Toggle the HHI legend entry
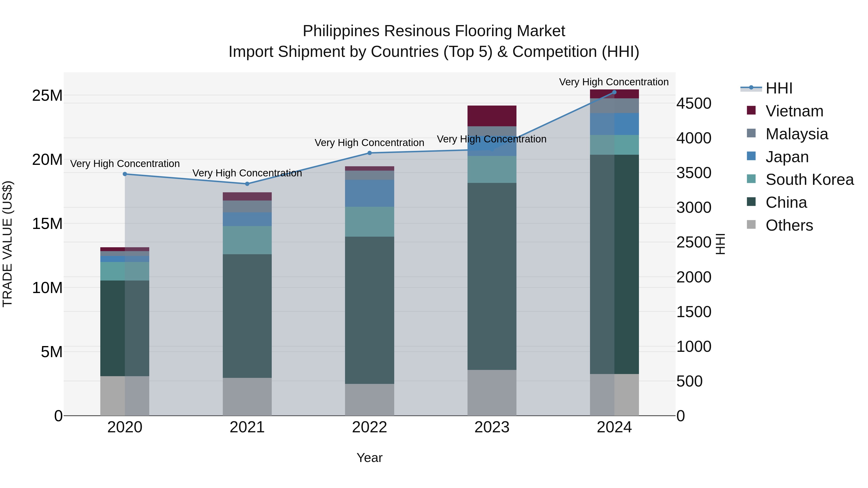Image resolution: width=868 pixels, height=488 pixels. click(x=766, y=88)
